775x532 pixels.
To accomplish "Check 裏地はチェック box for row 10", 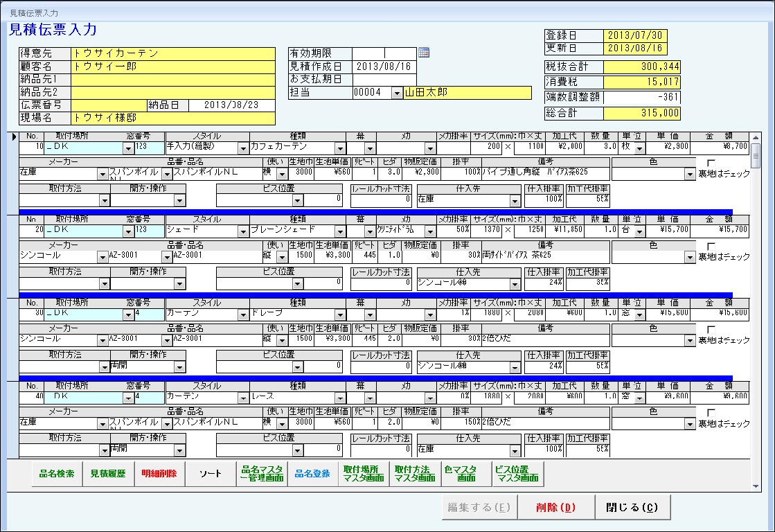I will 711,163.
